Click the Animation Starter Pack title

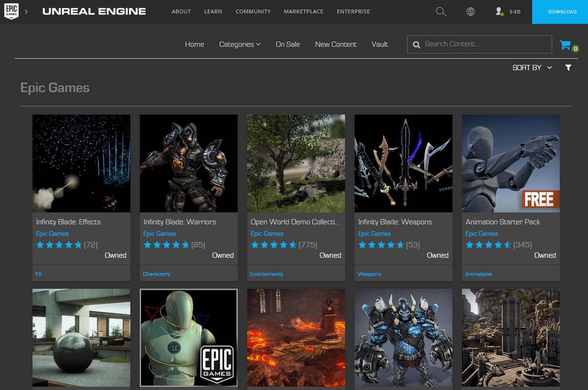[503, 222]
